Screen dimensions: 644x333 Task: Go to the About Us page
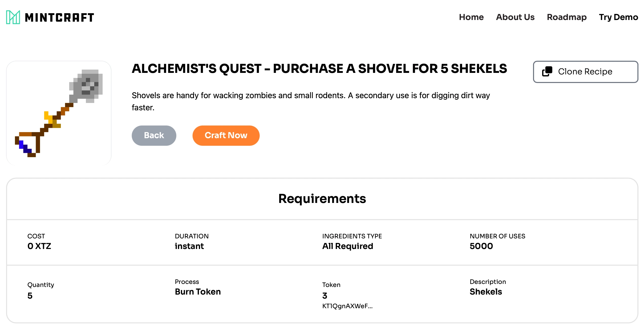pyautogui.click(x=515, y=17)
